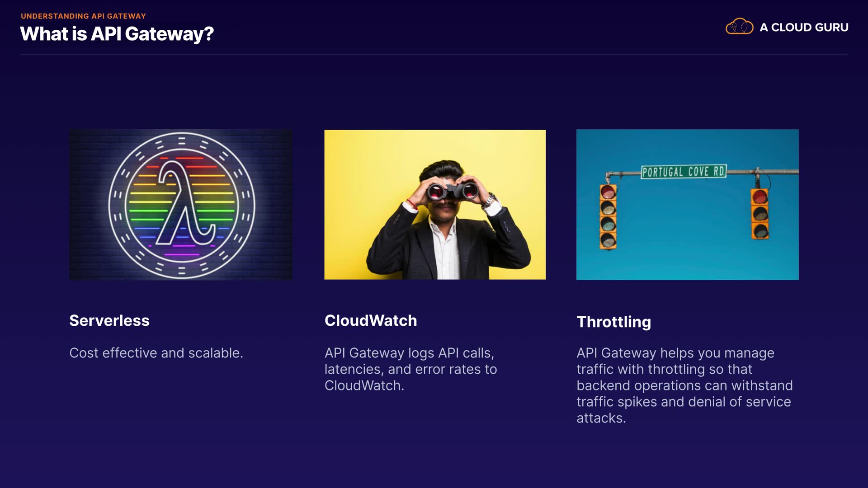Click the horizontal divider under the title
This screenshot has height=488, width=868.
point(434,54)
